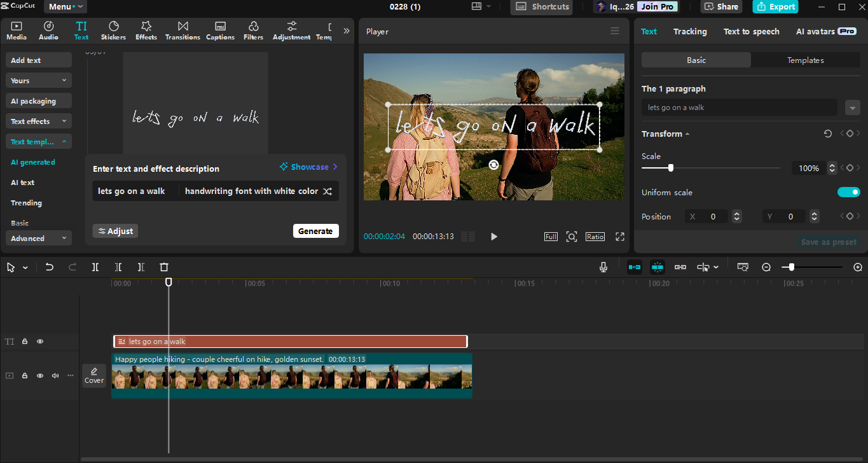Open the Transitions panel

(x=183, y=30)
